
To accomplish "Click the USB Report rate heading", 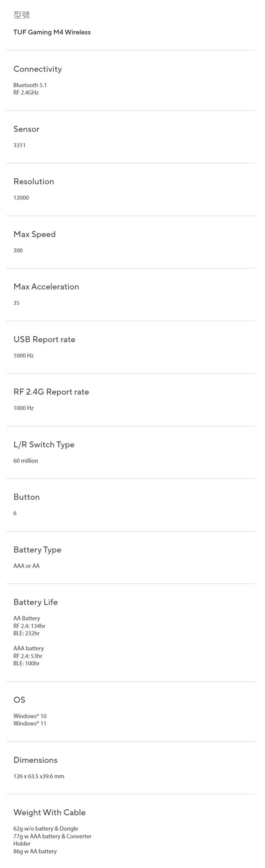I will click(x=44, y=340).
